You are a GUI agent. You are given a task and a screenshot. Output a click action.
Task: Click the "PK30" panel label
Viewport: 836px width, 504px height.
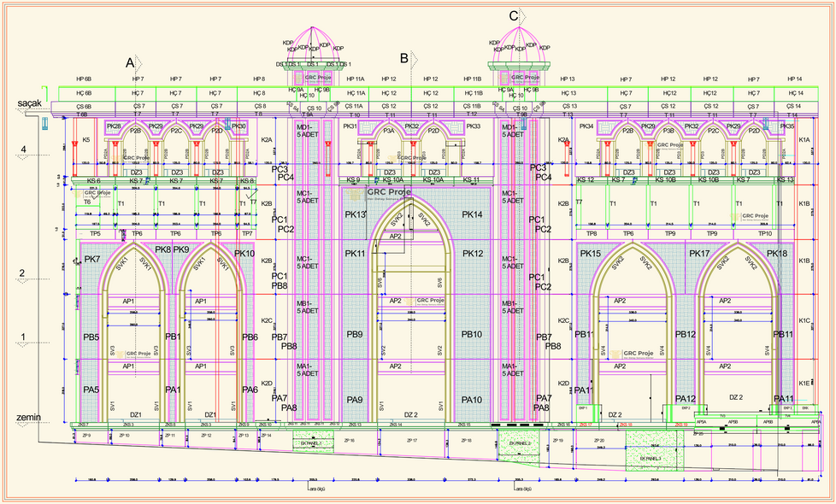point(238,126)
